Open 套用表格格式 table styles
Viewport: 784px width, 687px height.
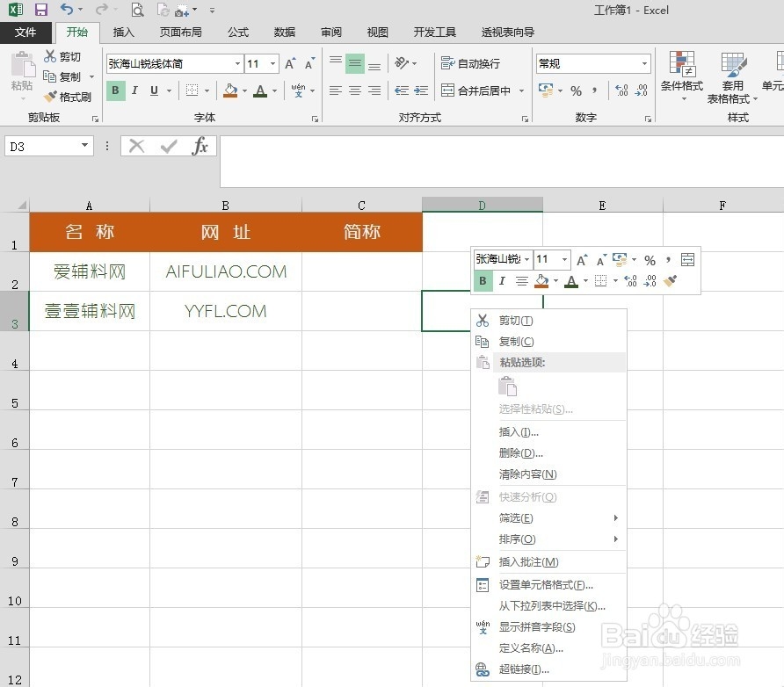732,77
